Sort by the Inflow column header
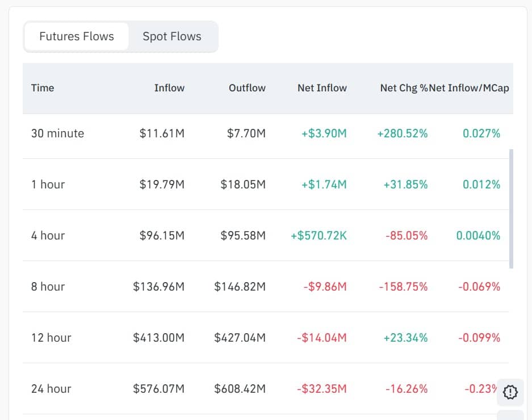This screenshot has height=420, width=532. (169, 88)
